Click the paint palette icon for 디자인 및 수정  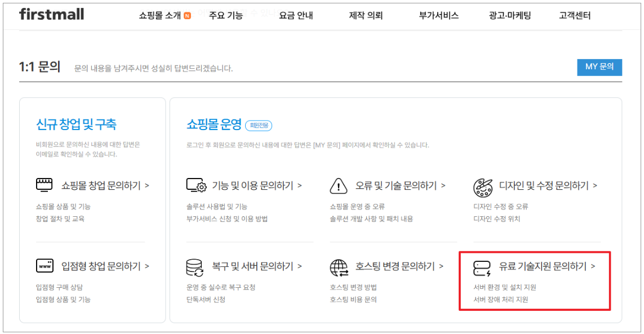coord(483,185)
